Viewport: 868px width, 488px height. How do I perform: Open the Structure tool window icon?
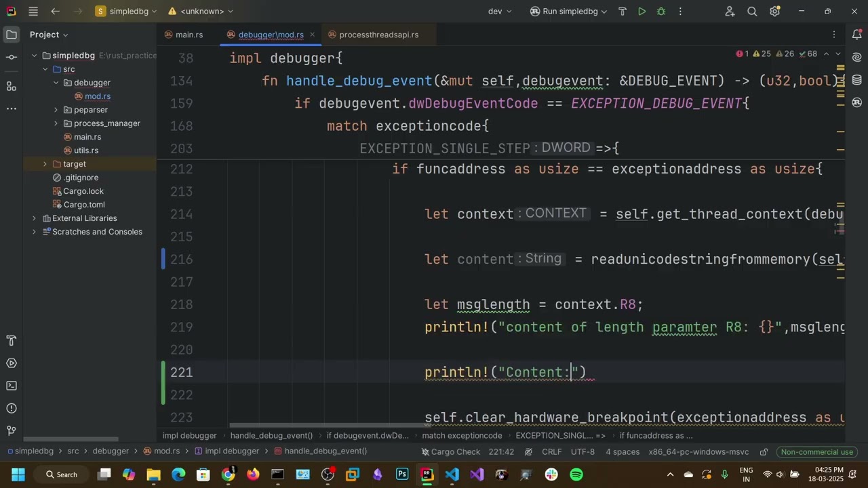[x=12, y=86]
